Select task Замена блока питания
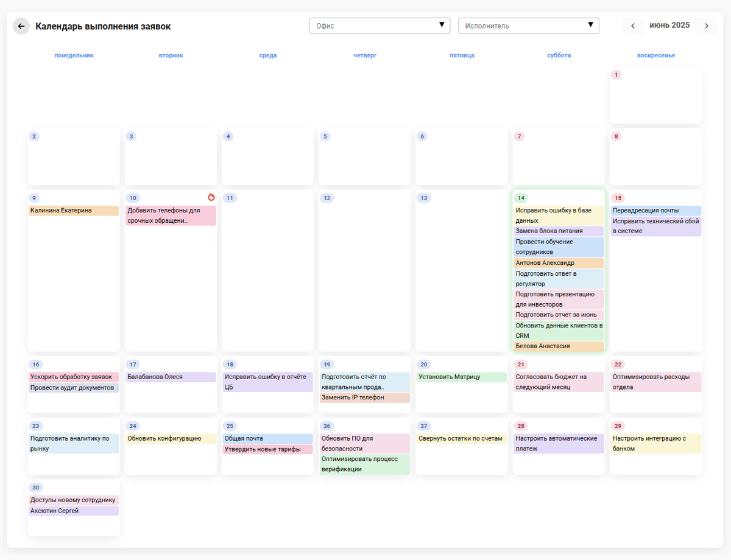Image resolution: width=731 pixels, height=560 pixels. coord(558,231)
